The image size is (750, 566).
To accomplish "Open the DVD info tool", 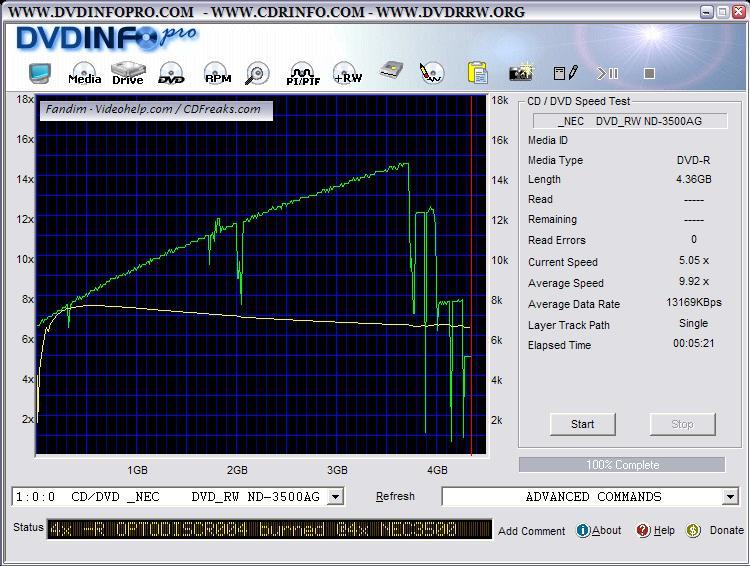I will tap(171, 74).
